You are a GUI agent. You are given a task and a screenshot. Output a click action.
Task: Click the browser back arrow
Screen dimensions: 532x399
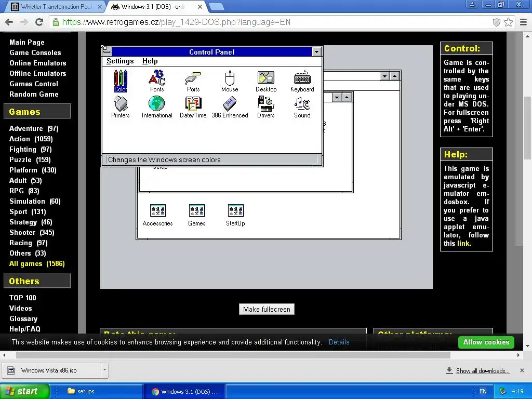[x=9, y=22]
